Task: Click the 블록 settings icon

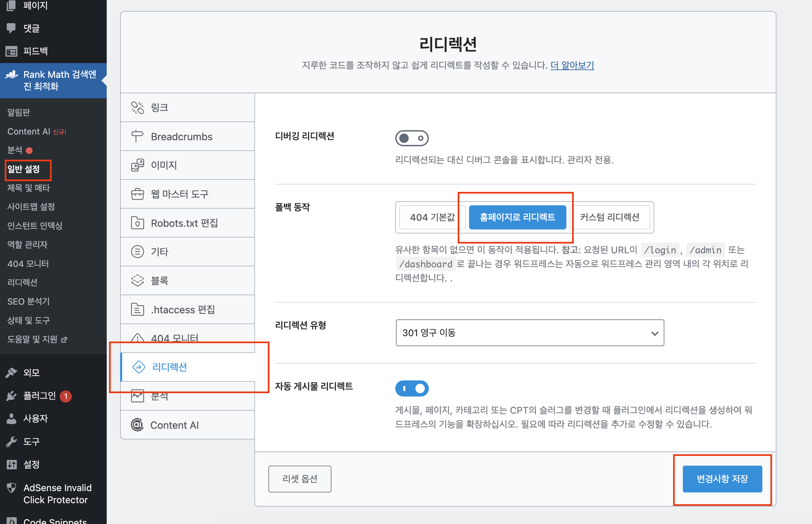Action: point(137,280)
